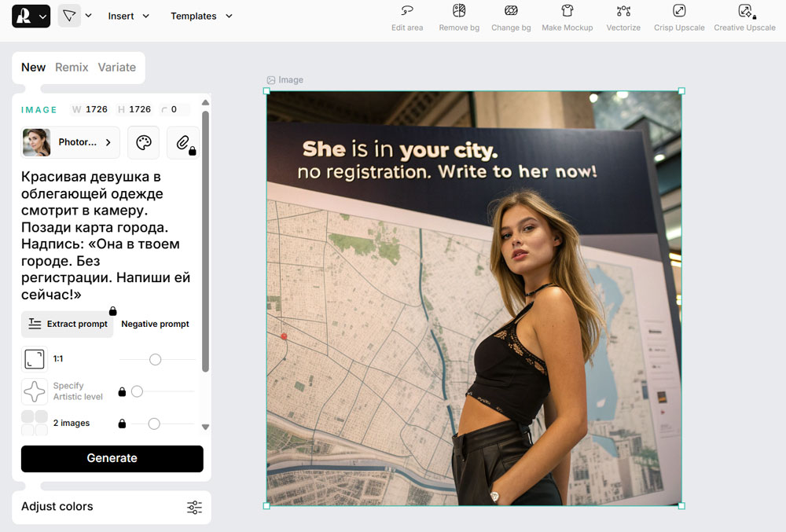
Task: Switch to the Variate tab
Action: point(116,68)
